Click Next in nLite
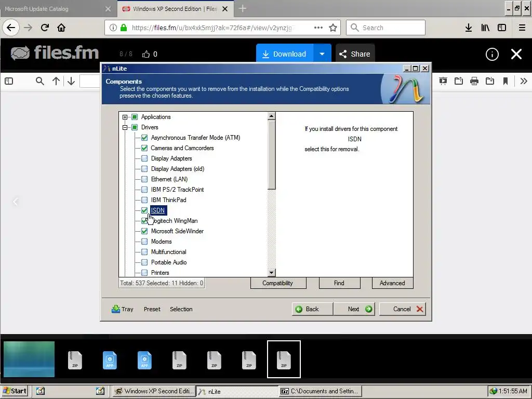532x399 pixels. point(354,309)
